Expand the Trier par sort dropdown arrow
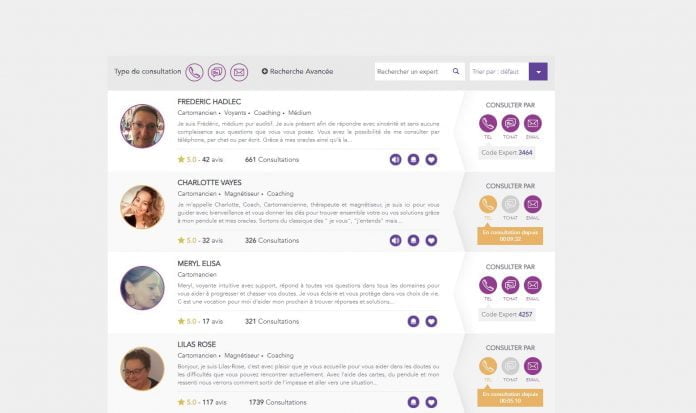This screenshot has height=413, width=696. pos(538,71)
